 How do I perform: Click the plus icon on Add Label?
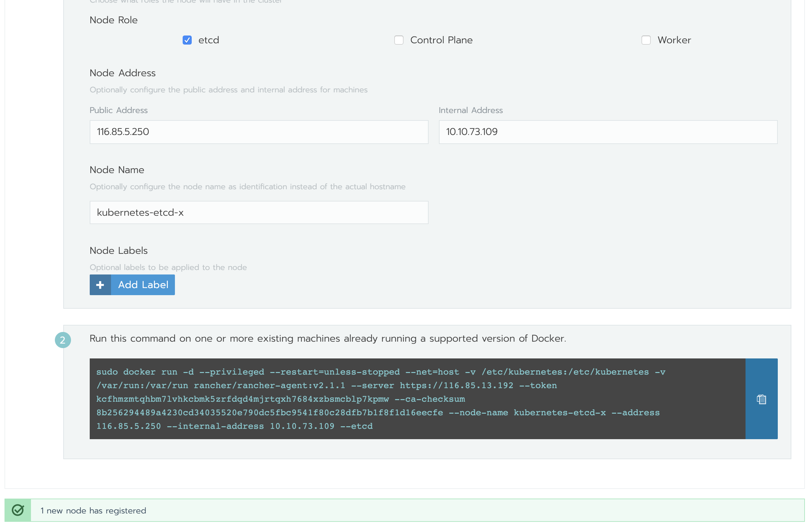(x=100, y=285)
